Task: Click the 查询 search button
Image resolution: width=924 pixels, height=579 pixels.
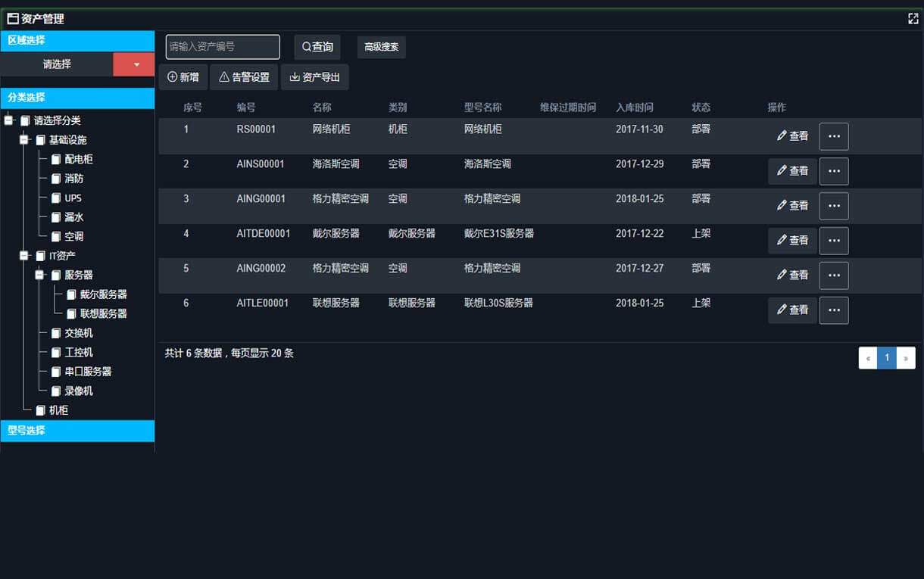Action: click(x=317, y=47)
